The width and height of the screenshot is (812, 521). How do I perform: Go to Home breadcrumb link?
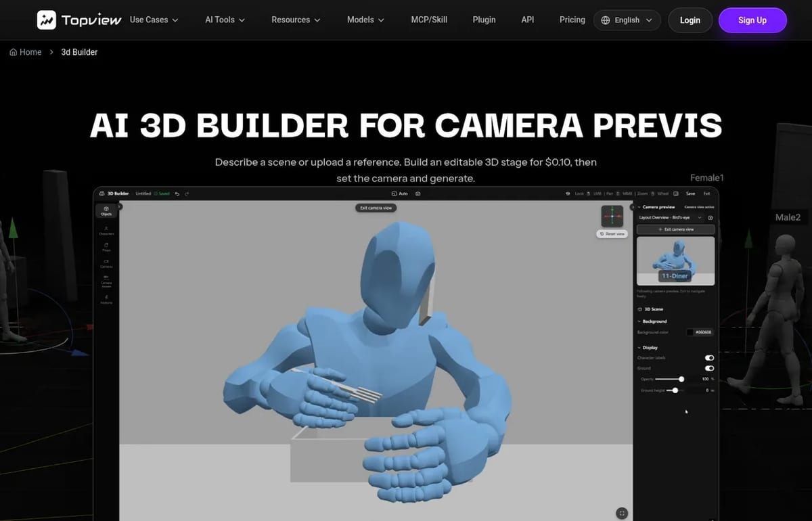coord(26,52)
